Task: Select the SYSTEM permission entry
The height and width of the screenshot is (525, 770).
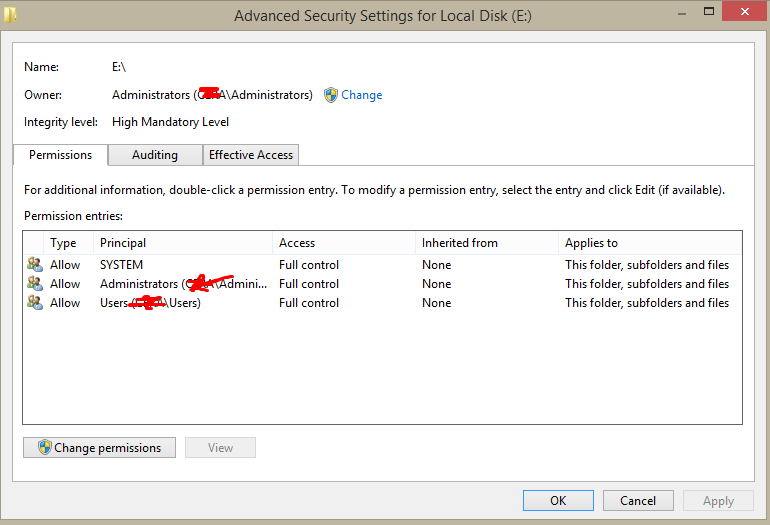Action: 121,265
